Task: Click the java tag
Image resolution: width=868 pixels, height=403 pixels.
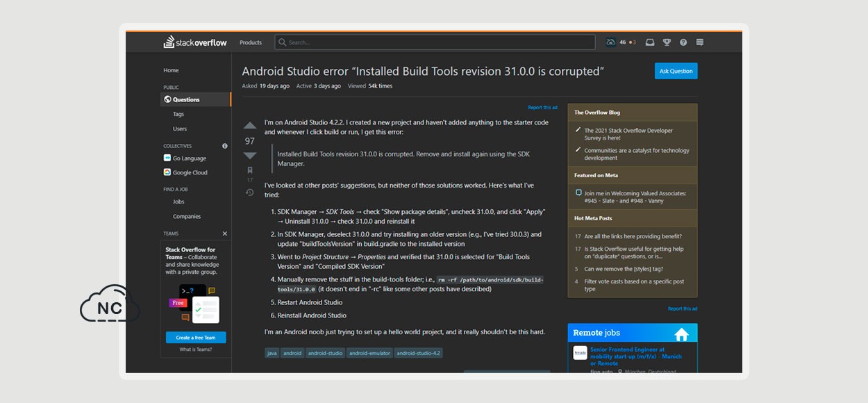Action: (272, 353)
